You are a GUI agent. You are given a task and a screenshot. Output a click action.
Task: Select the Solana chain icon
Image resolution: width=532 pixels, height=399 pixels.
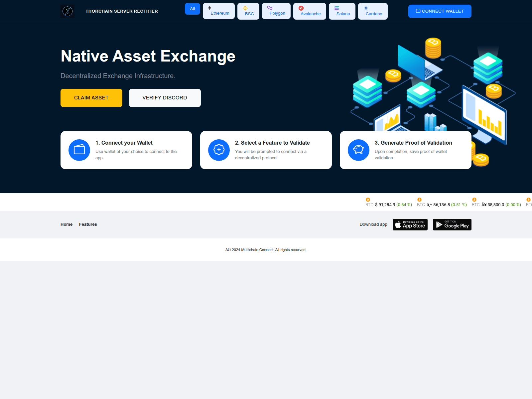[337, 8]
